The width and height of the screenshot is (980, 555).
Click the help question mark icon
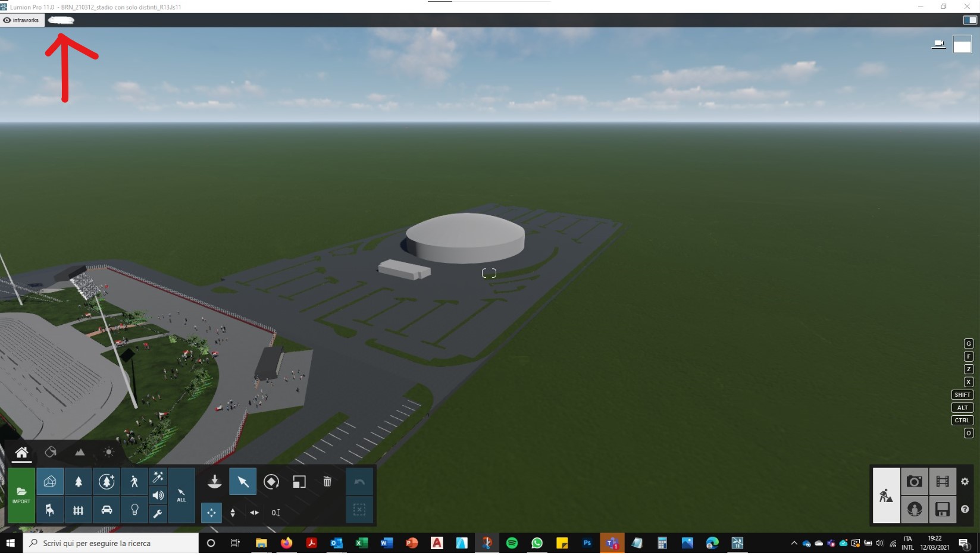pos(965,509)
